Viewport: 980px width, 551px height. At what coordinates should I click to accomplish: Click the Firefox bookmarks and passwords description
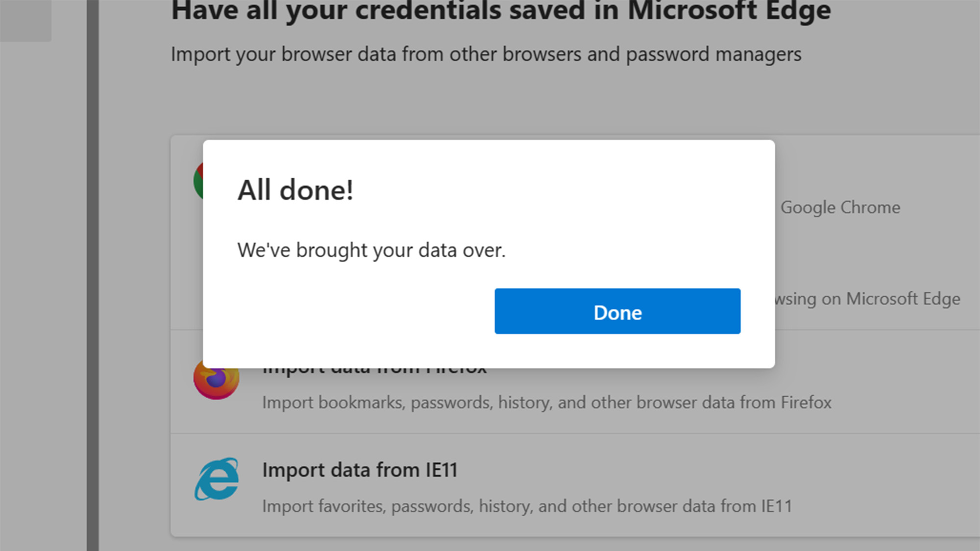[546, 403]
